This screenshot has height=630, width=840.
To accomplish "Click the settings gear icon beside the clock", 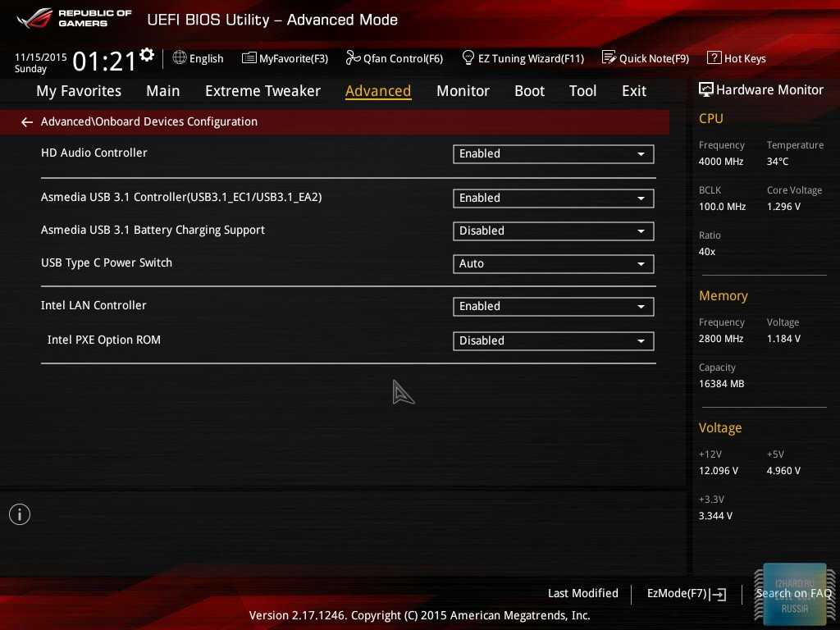I will click(x=147, y=55).
